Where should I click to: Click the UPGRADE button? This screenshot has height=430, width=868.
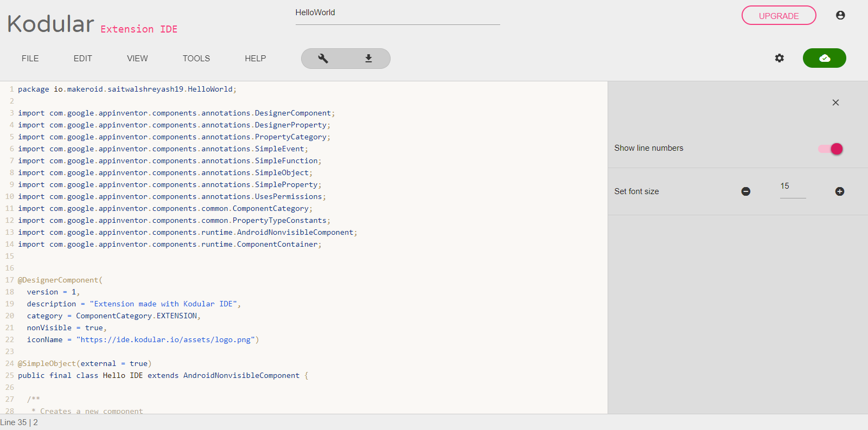pos(778,16)
